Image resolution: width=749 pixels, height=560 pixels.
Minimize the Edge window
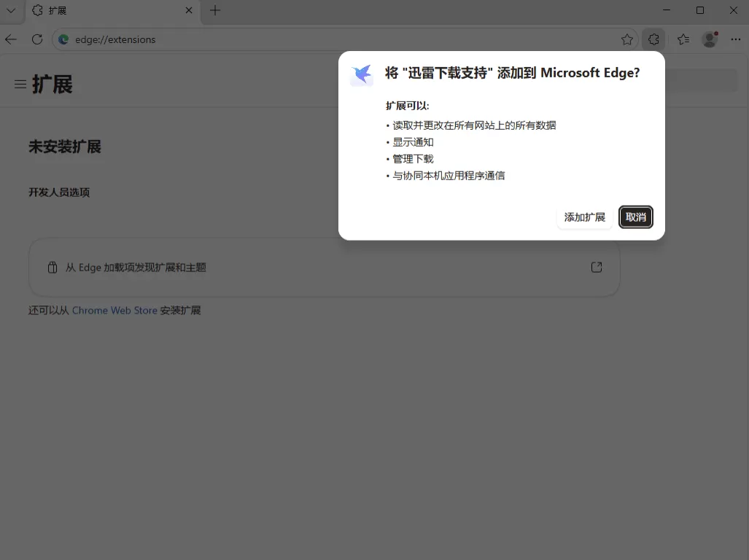(667, 10)
